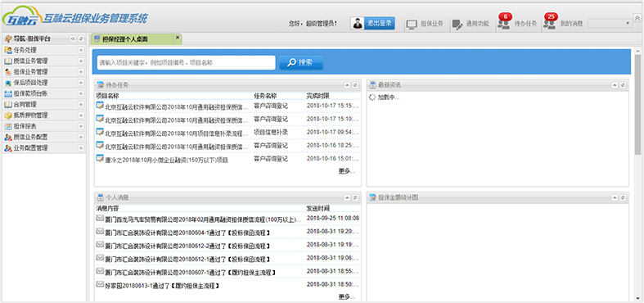The width and height of the screenshot is (644, 303).
Task: Click the 授信业务管理 book icon
Action: [x=8, y=61]
